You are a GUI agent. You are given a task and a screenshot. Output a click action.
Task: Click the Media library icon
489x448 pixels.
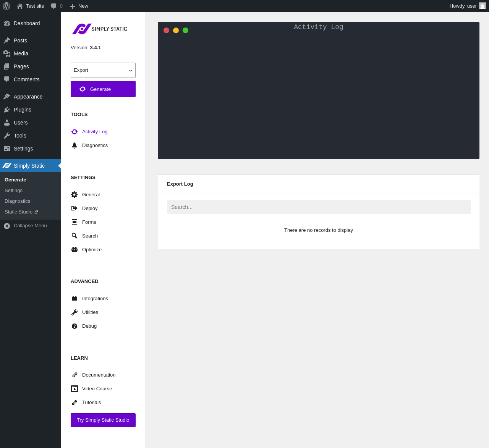tap(7, 53)
